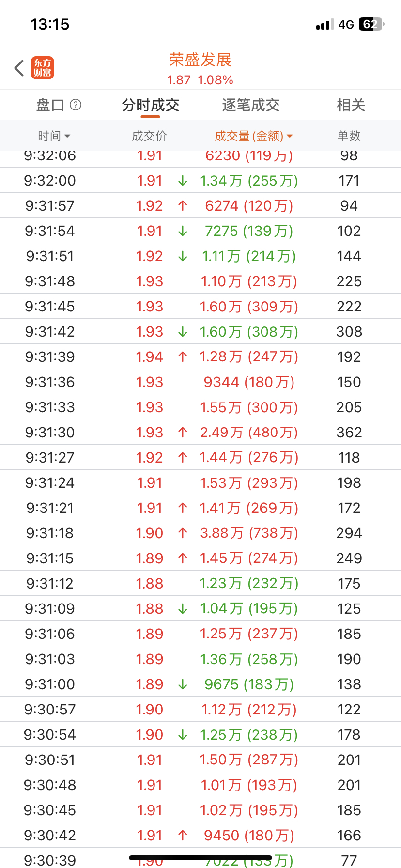This screenshot has height=868, width=401.
Task: Tap the 4G network status indicator
Action: [x=346, y=25]
